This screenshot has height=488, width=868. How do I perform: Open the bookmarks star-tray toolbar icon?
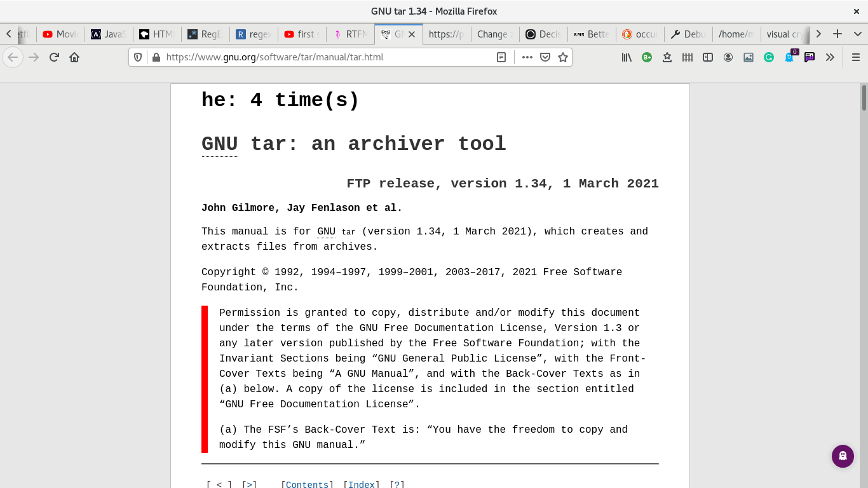pyautogui.click(x=667, y=57)
